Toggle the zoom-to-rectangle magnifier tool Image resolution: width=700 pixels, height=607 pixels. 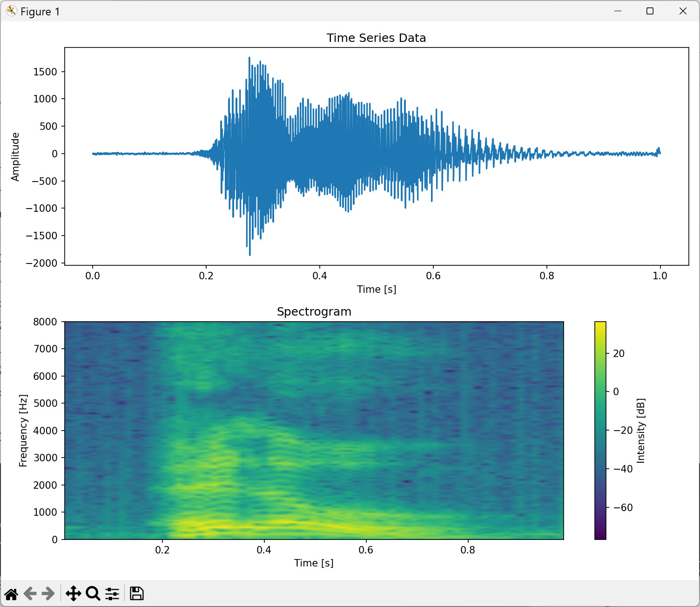pos(93,594)
